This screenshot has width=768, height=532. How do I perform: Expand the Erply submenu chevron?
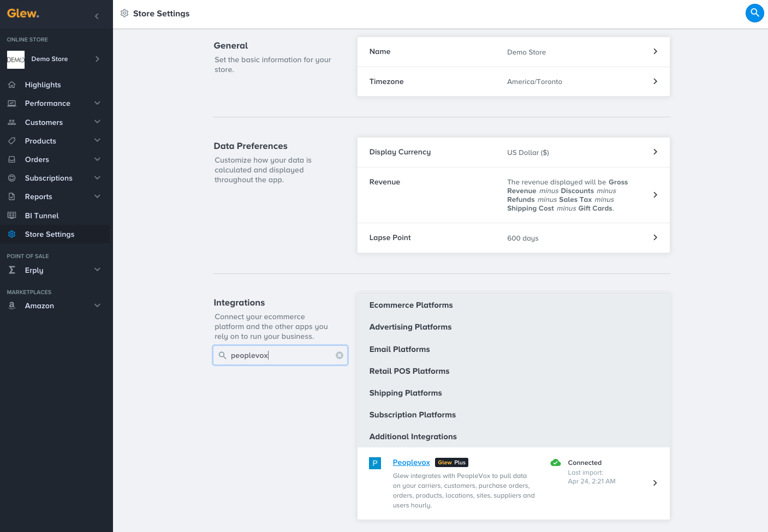[x=97, y=270]
